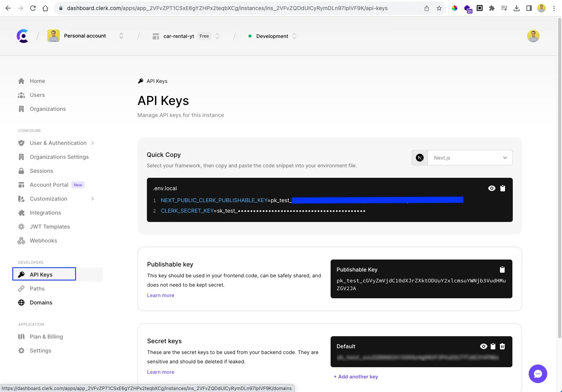Click the browser home button
The image size is (562, 392).
pyautogui.click(x=45, y=8)
